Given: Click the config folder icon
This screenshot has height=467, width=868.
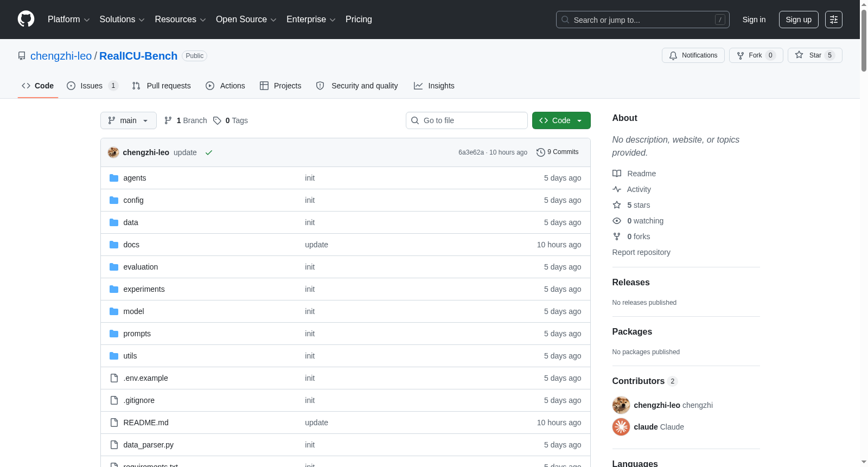Looking at the screenshot, I should point(114,200).
